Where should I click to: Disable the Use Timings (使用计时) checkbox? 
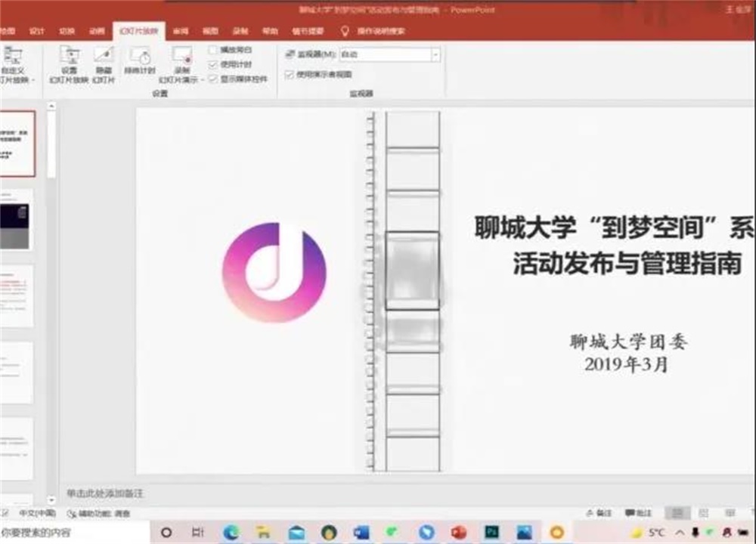tap(212, 63)
